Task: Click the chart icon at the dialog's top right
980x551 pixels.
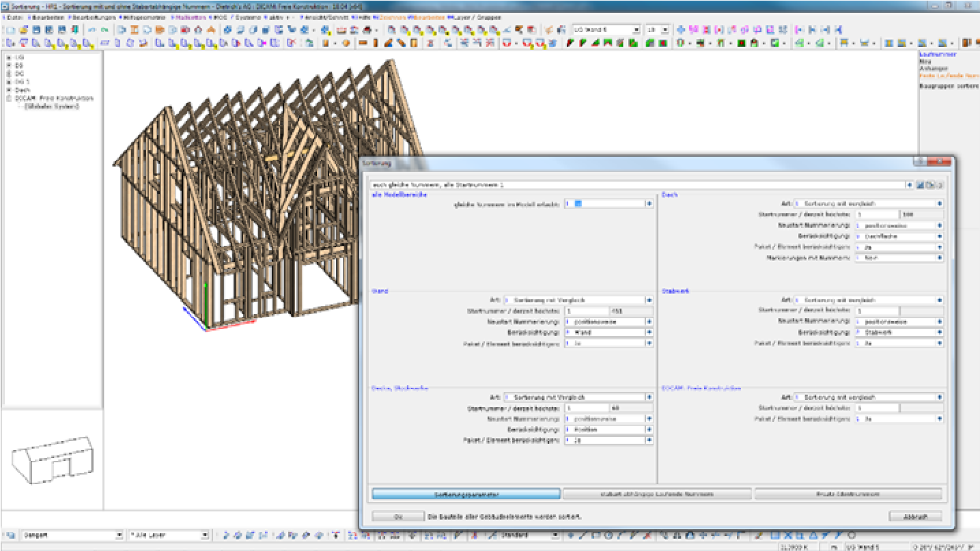Action: click(920, 185)
